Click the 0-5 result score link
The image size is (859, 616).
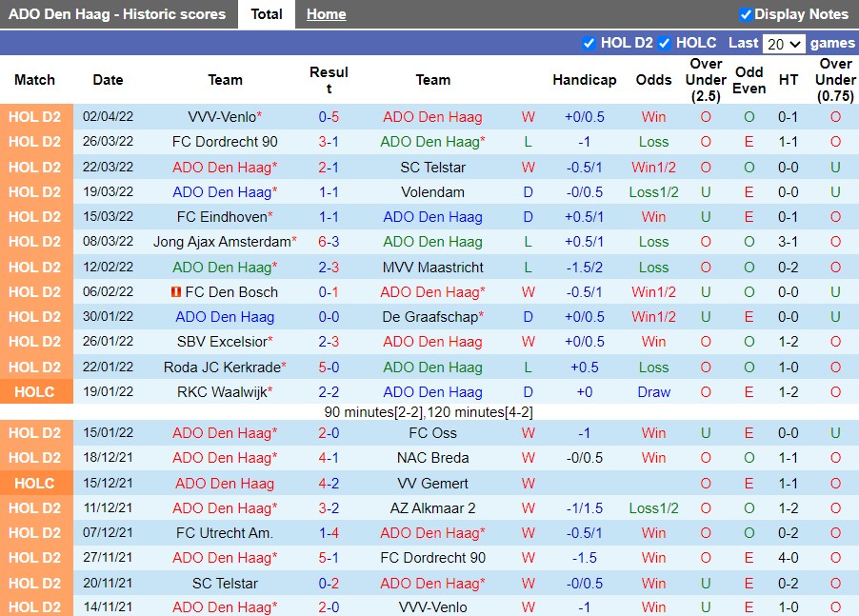click(x=329, y=117)
